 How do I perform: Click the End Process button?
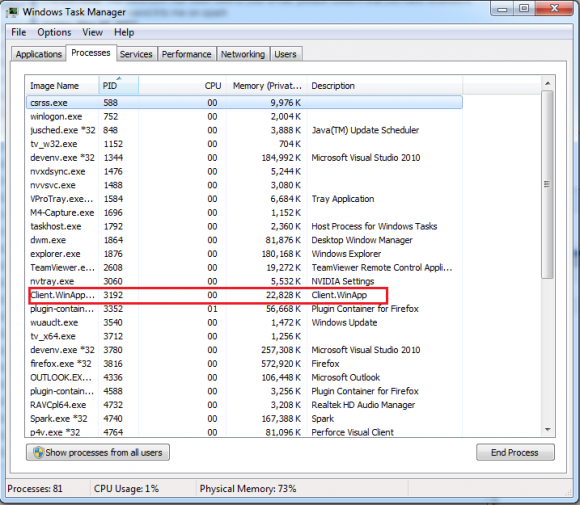(515, 452)
